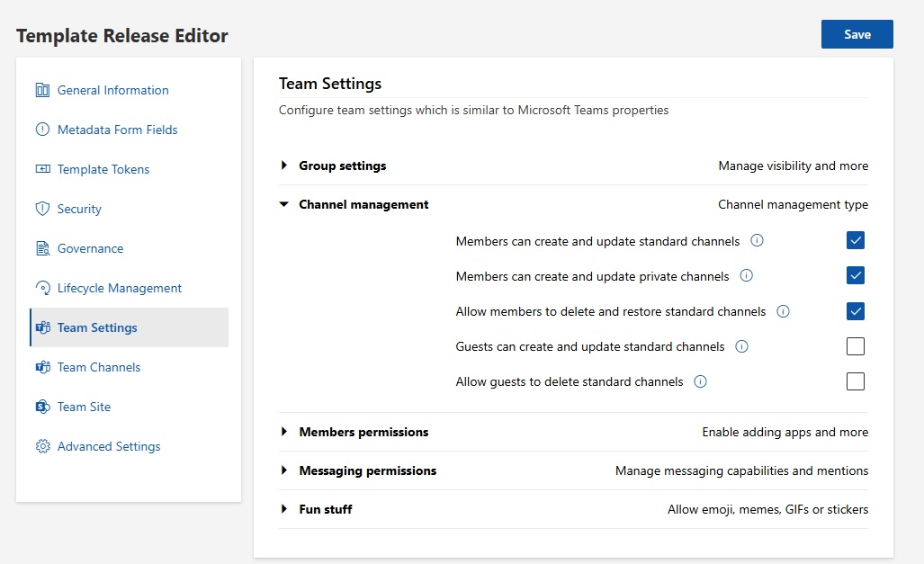The height and width of the screenshot is (564, 924).
Task: Click the Team Channels Teams icon
Action: [x=42, y=367]
